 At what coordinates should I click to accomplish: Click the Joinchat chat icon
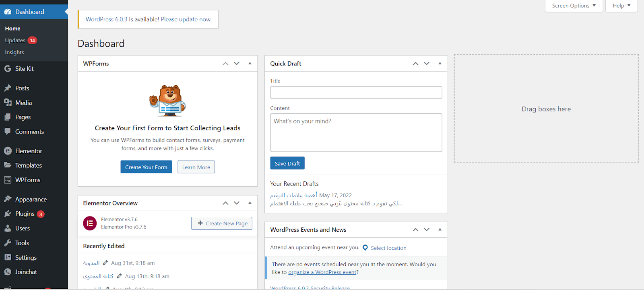point(8,272)
